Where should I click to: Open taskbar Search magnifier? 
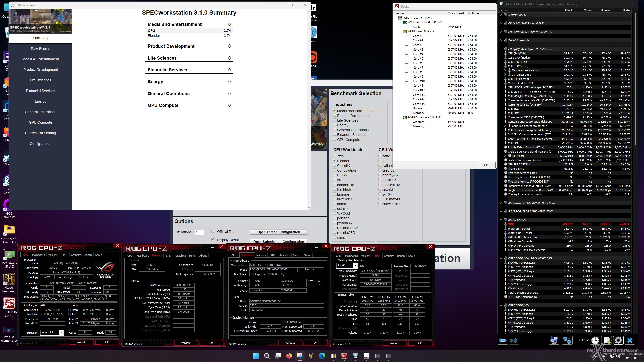pos(267,356)
